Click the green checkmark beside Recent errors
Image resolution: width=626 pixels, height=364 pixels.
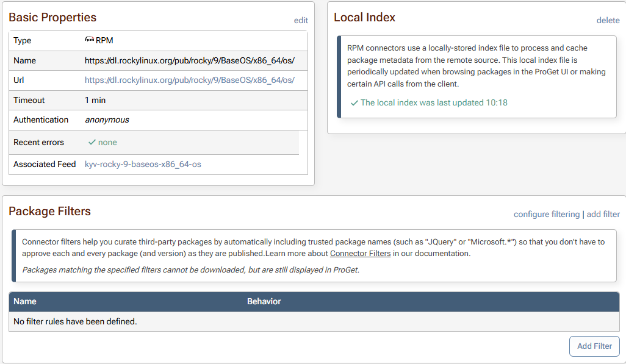(x=92, y=142)
